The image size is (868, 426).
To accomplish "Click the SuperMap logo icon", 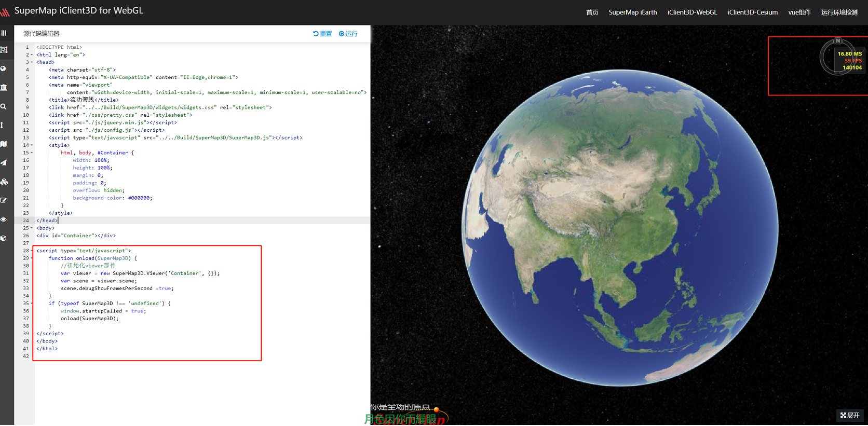I will 5,11.
